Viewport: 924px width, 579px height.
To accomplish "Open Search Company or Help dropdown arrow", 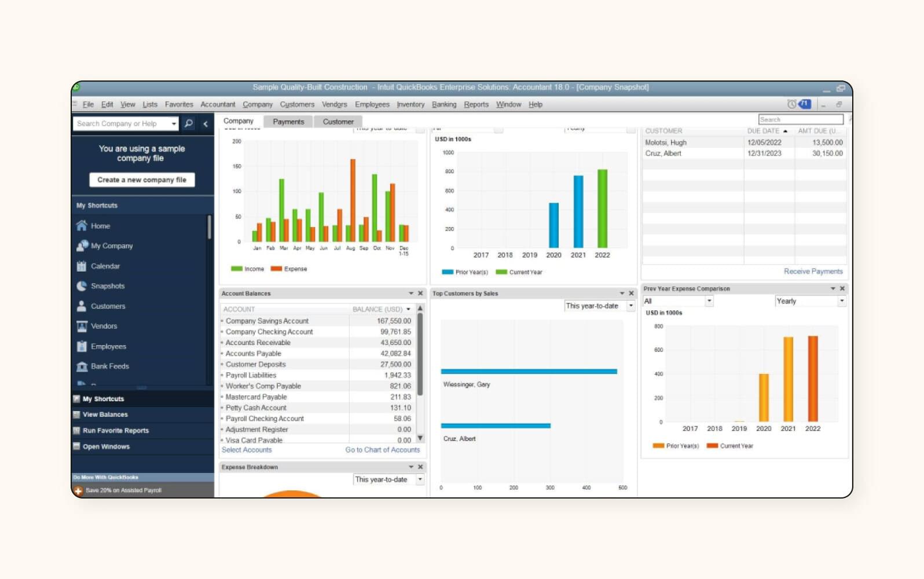I will [x=174, y=123].
